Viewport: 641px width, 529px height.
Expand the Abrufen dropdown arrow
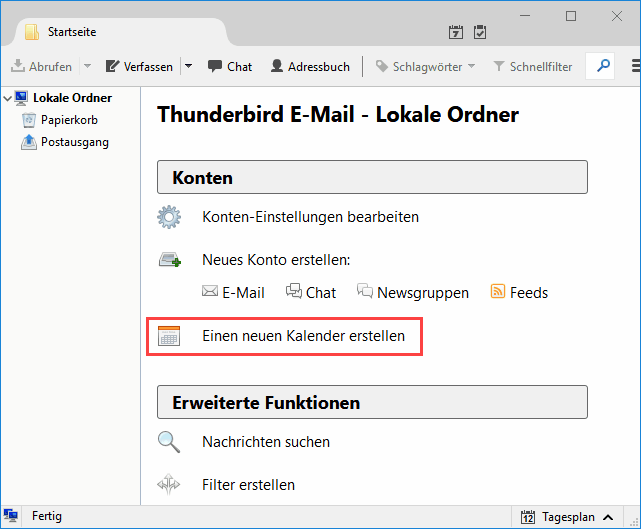click(87, 66)
